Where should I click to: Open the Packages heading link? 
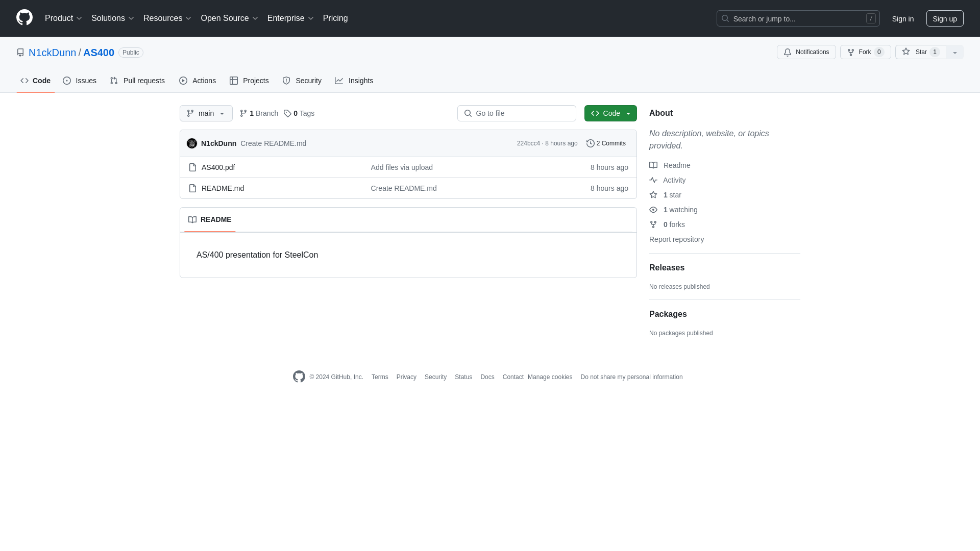pyautogui.click(x=668, y=314)
